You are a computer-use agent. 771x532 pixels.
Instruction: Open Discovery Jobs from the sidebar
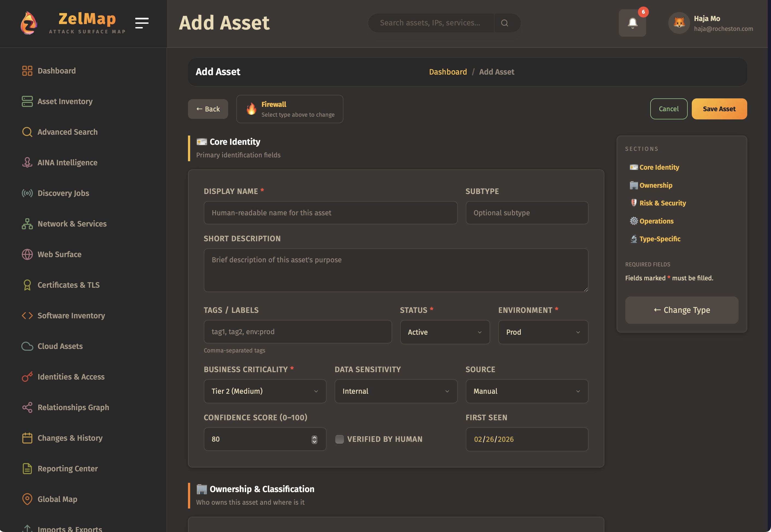(x=63, y=193)
